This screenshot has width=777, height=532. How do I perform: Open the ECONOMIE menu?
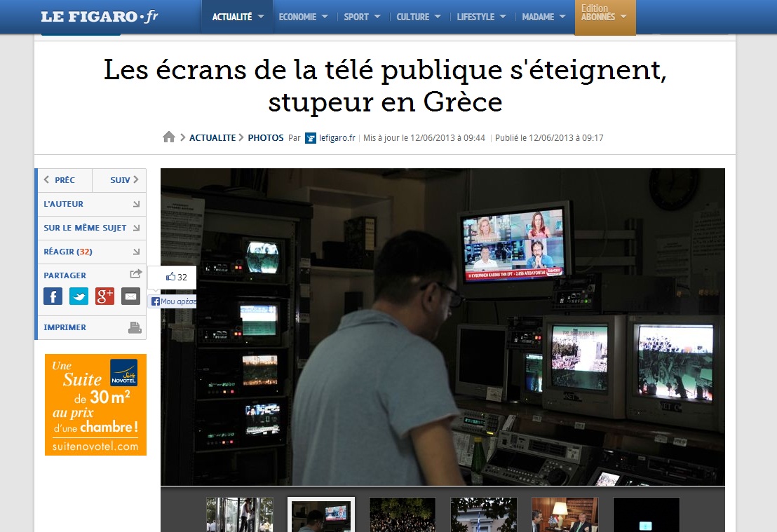pyautogui.click(x=304, y=17)
